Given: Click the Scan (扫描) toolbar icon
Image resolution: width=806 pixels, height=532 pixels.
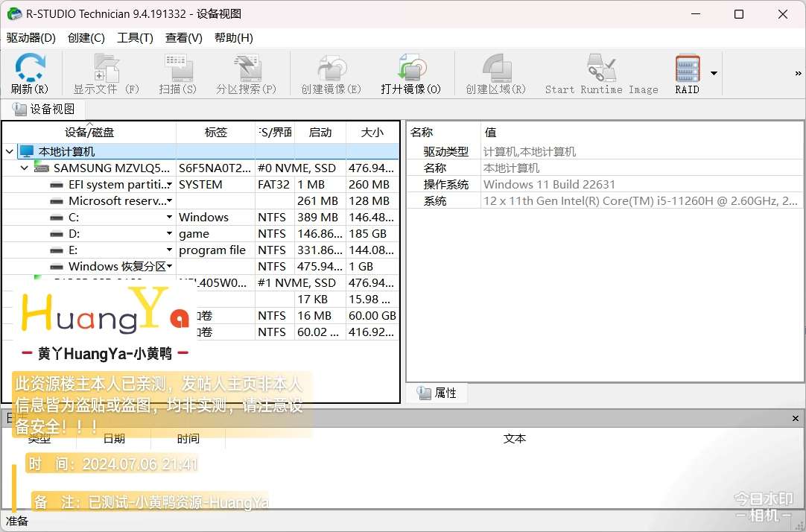Looking at the screenshot, I should pos(178,67).
